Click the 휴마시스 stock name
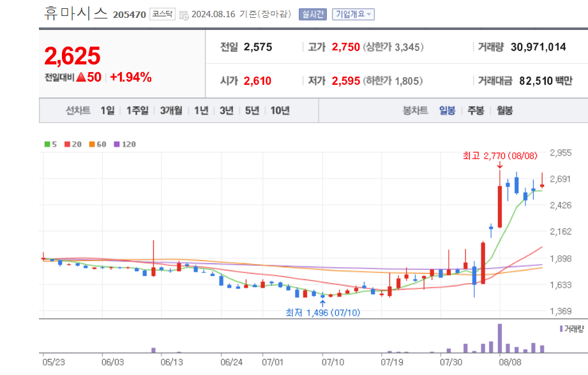588x375 pixels. pyautogui.click(x=75, y=13)
